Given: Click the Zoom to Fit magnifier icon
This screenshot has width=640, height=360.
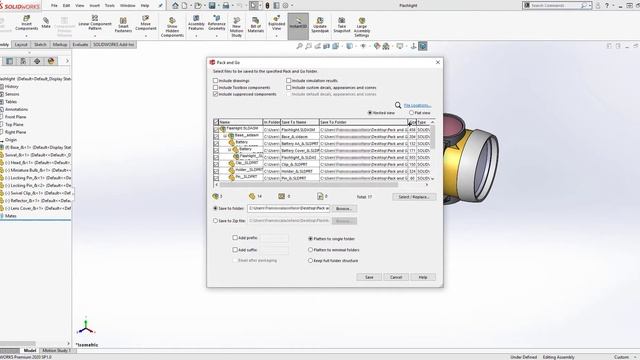Looking at the screenshot, I should (x=299, y=46).
